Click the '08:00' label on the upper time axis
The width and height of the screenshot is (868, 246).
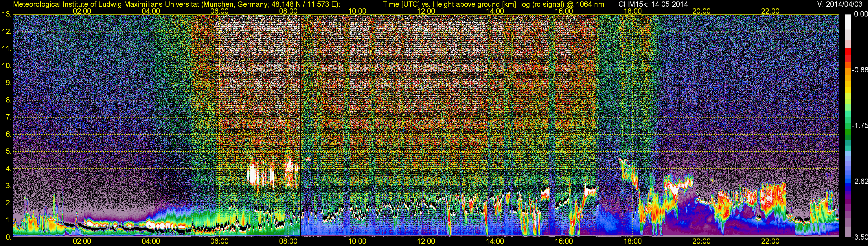tap(288, 11)
